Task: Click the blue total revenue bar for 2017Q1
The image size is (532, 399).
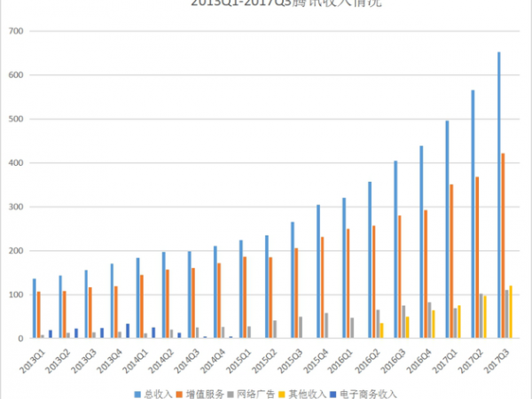Action: pyautogui.click(x=447, y=230)
